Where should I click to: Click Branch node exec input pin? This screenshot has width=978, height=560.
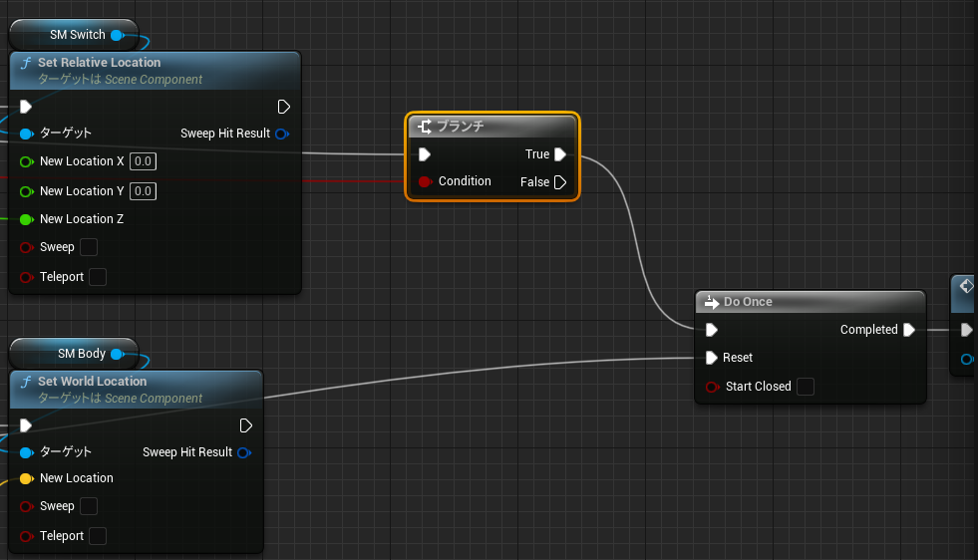click(424, 154)
